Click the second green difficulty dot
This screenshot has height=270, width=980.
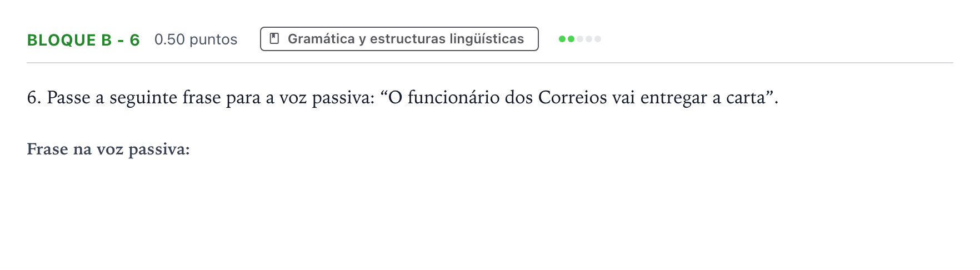(571, 39)
